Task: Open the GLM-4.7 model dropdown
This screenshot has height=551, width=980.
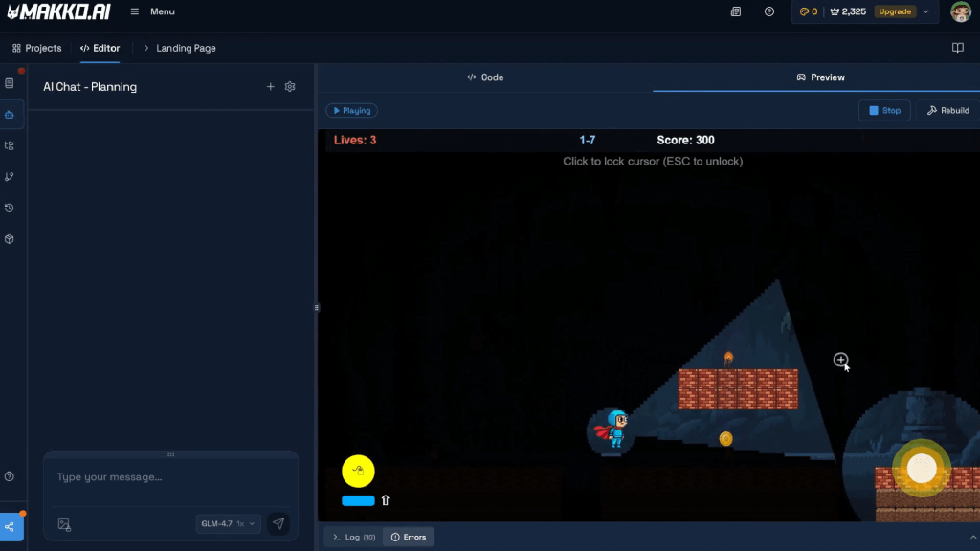Action: tap(229, 523)
